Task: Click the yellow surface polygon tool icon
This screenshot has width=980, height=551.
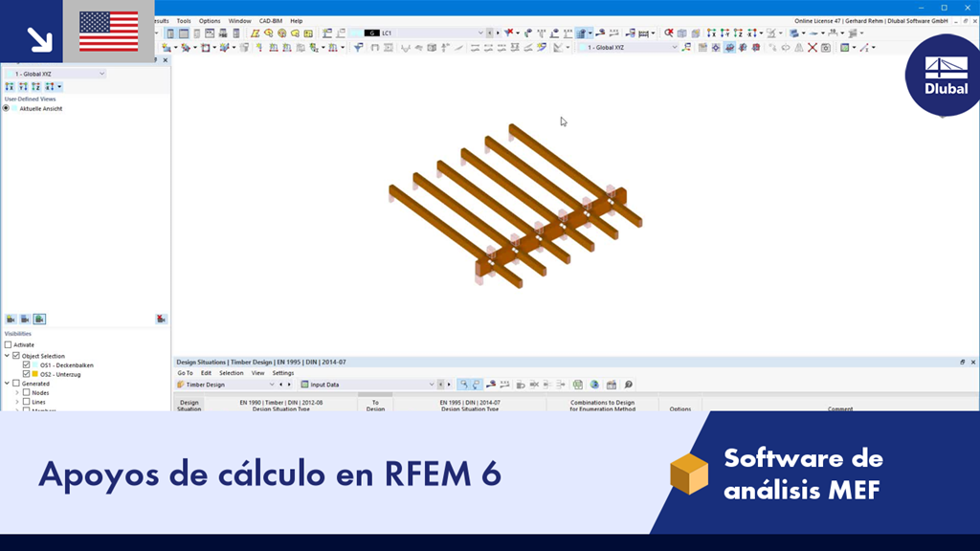Action: coord(255,33)
